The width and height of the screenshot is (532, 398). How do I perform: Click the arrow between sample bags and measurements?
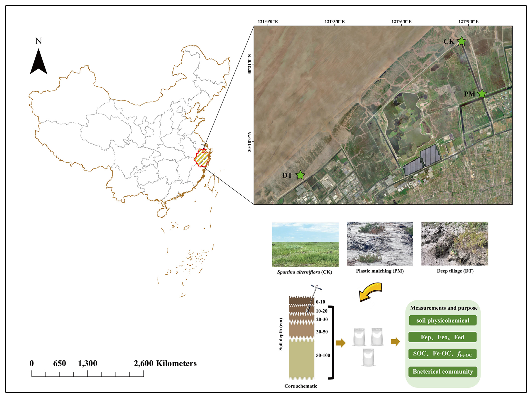pyautogui.click(x=395, y=342)
